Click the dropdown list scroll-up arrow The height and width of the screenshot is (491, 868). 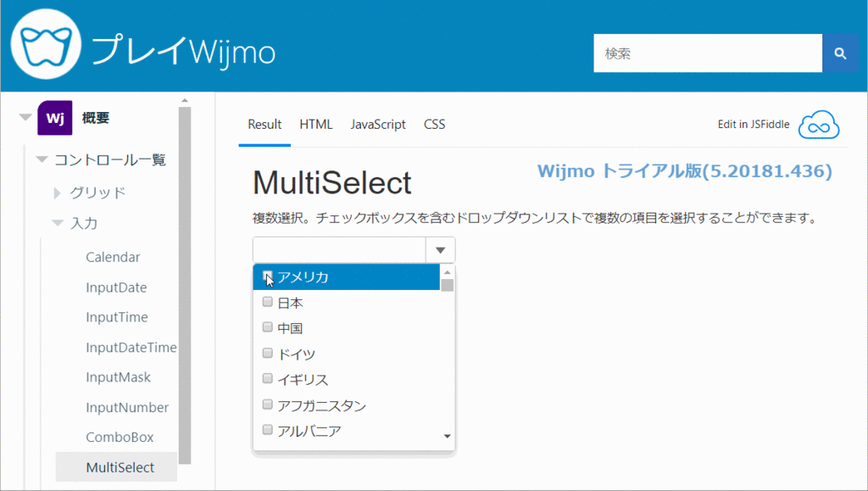448,272
